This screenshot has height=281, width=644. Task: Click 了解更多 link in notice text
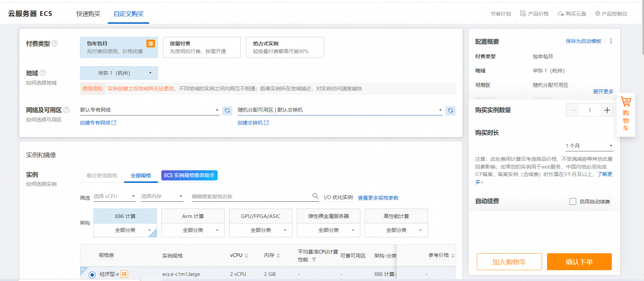pos(605,174)
